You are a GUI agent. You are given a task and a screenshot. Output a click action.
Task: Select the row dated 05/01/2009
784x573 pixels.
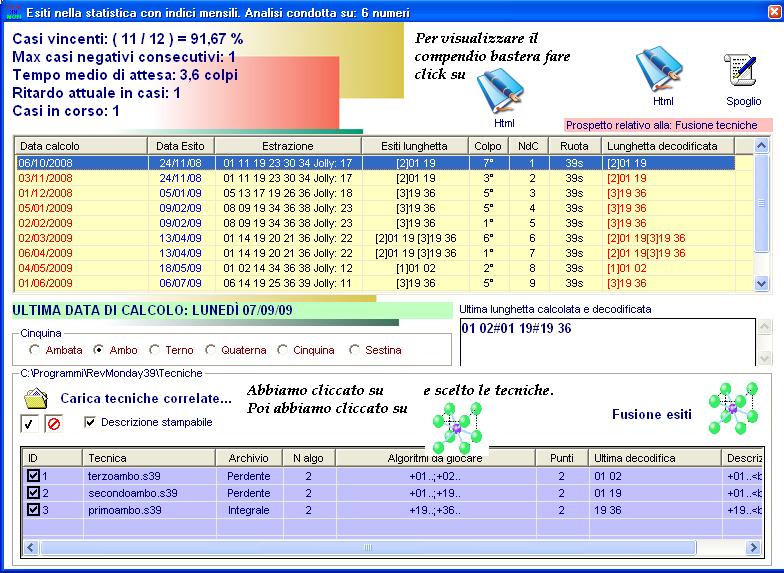tap(384, 208)
